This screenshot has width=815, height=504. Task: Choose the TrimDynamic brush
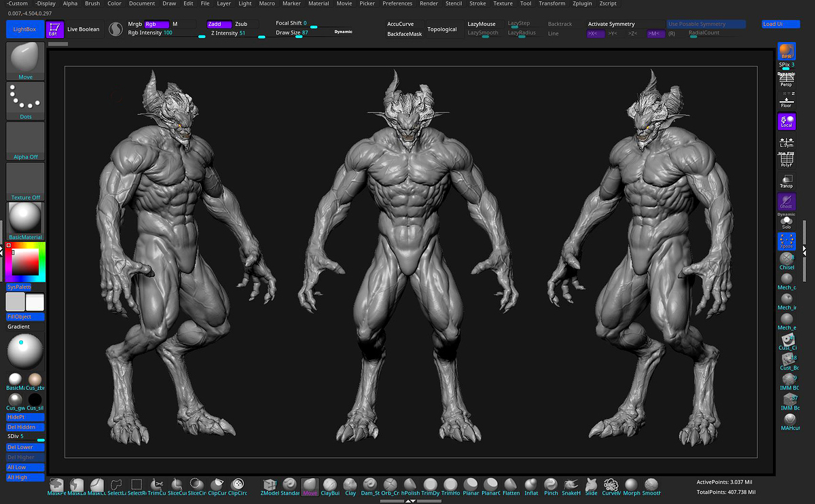click(431, 486)
